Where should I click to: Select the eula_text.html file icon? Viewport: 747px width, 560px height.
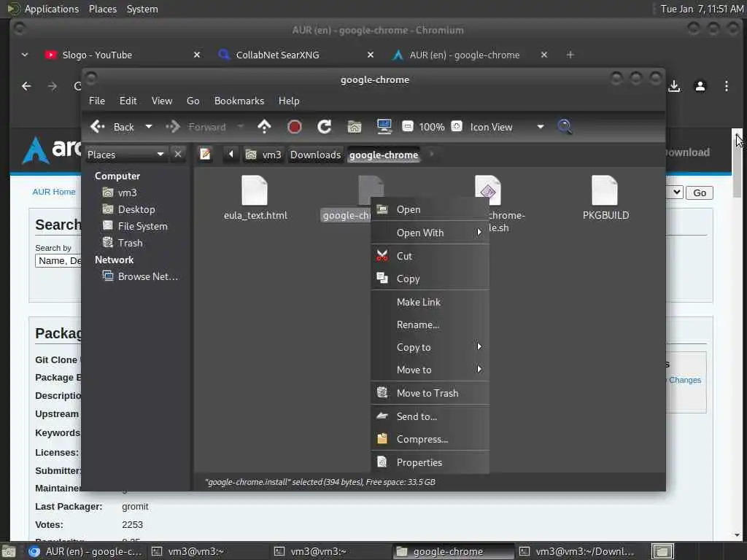click(255, 190)
